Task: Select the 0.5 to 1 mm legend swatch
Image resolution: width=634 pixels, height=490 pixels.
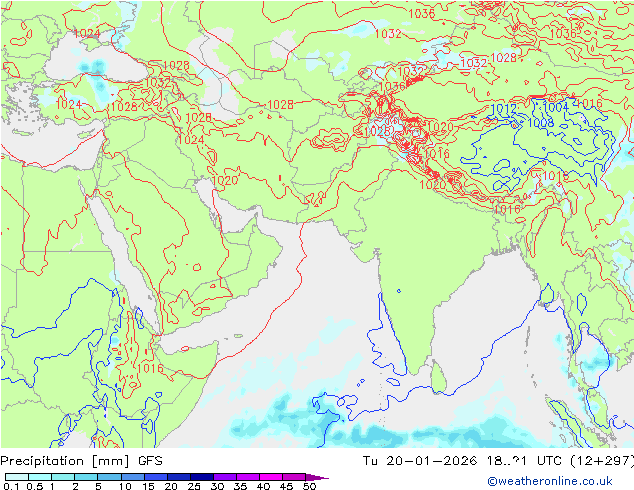Action: click(40, 477)
